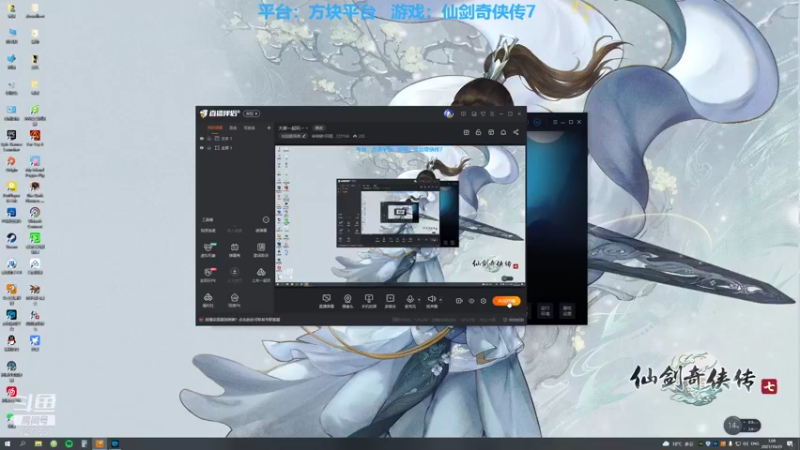Open the menu icon in background window title bar
Viewport: 800px width, 450px height.
[x=555, y=122]
